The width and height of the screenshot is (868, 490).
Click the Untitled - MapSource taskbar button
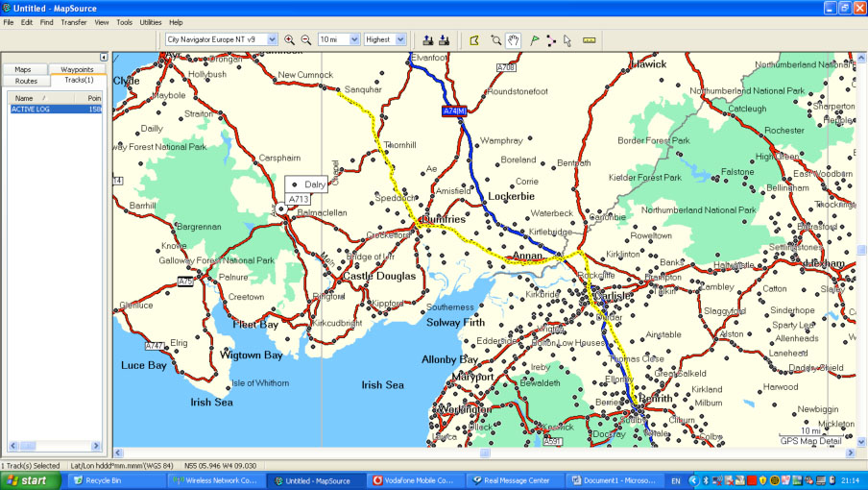click(314, 480)
